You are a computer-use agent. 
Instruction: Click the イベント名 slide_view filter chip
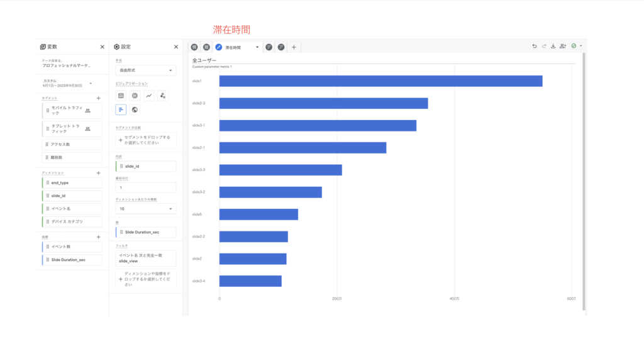[x=145, y=258]
